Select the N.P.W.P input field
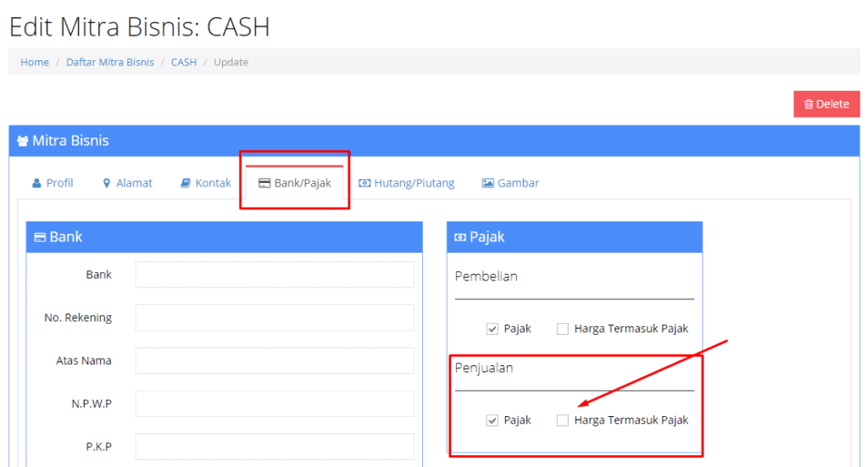Image resolution: width=868 pixels, height=467 pixels. pyautogui.click(x=275, y=403)
